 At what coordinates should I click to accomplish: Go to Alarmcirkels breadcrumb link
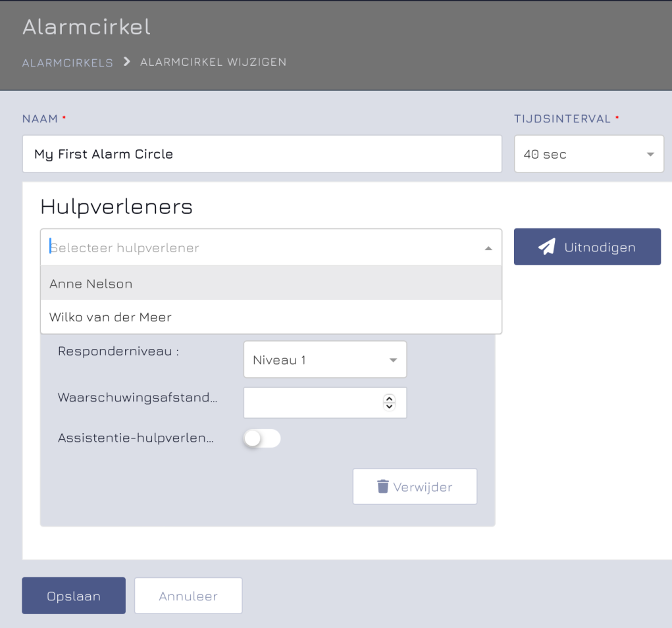[x=68, y=63]
